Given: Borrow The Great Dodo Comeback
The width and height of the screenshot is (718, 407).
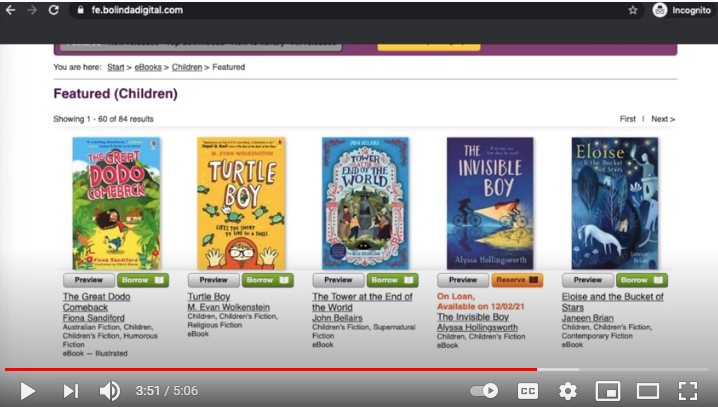Looking at the screenshot, I should point(143,280).
